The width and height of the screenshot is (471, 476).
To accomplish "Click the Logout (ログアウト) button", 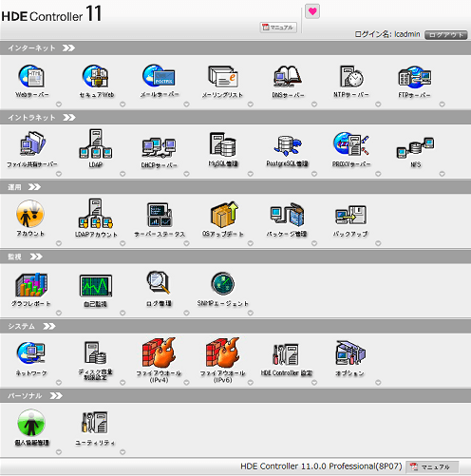I will [446, 35].
